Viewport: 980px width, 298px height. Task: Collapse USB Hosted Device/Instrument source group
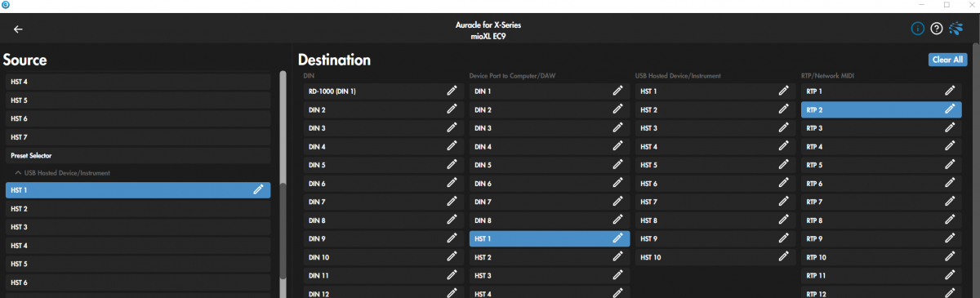pos(18,173)
